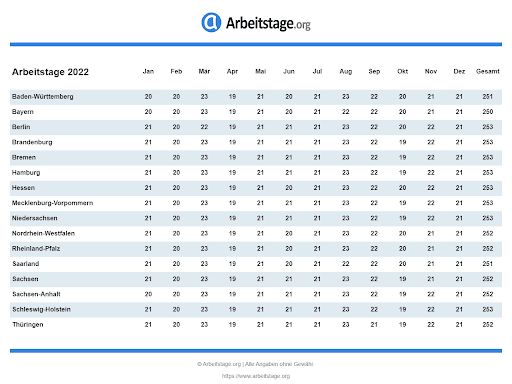Click the Jan column header
This screenshot has height=384, width=512.
pos(148,71)
